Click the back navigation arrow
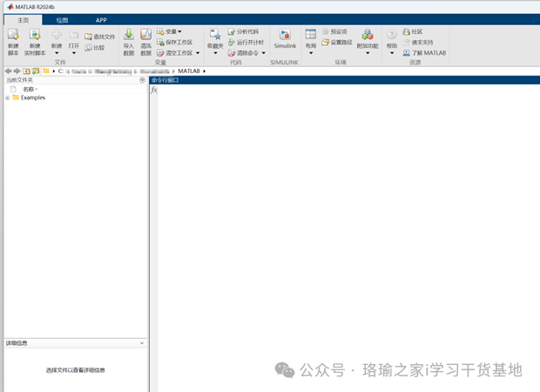Image resolution: width=540 pixels, height=392 pixels. point(8,71)
